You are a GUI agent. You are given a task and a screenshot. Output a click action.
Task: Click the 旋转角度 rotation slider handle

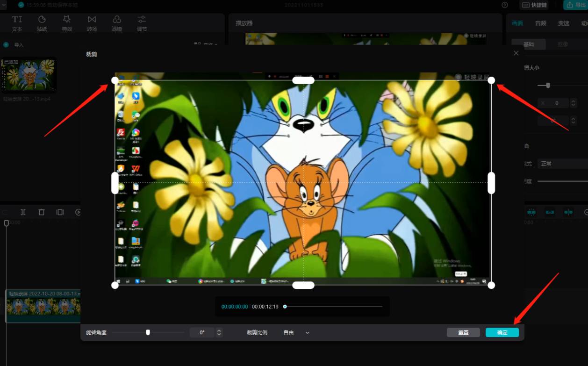point(148,332)
